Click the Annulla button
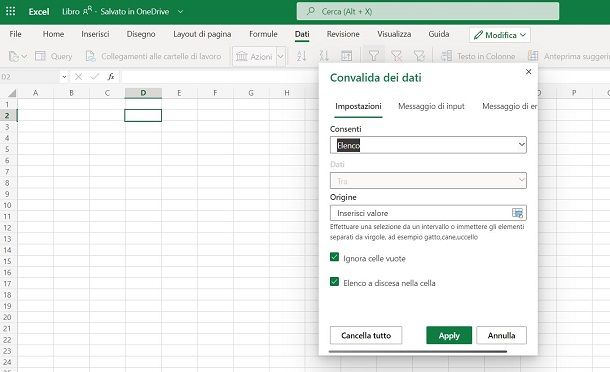610x372 pixels. [501, 335]
